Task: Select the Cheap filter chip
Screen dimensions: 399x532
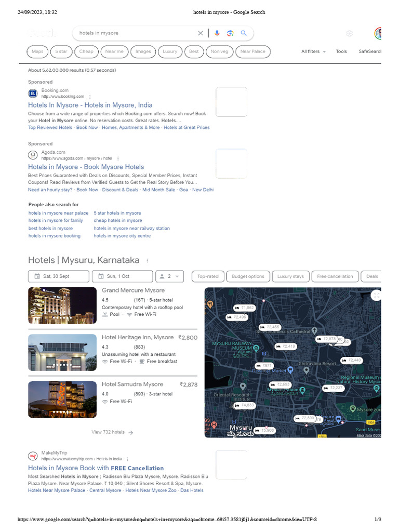Action: [x=86, y=51]
